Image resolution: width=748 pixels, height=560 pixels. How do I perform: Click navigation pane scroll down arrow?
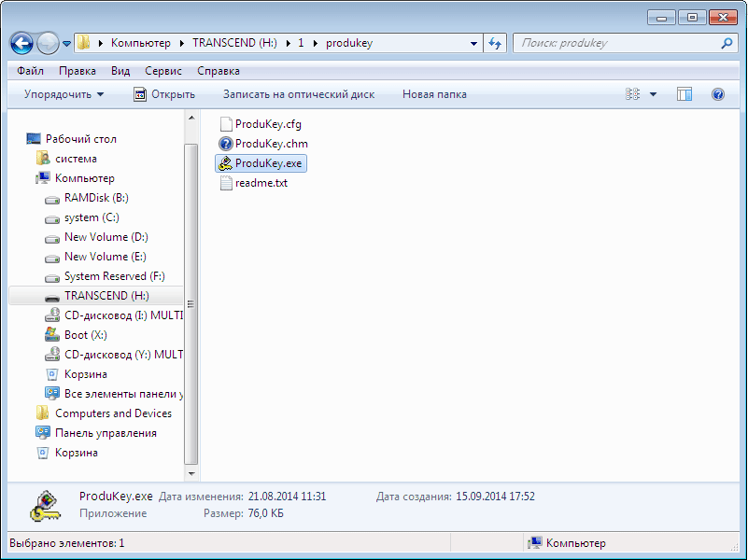pos(191,474)
